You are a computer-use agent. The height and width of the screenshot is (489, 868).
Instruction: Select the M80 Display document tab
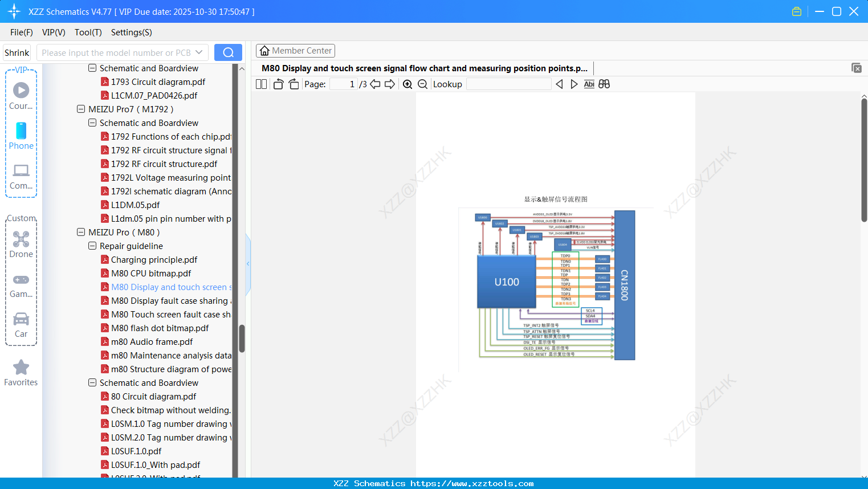tap(425, 68)
